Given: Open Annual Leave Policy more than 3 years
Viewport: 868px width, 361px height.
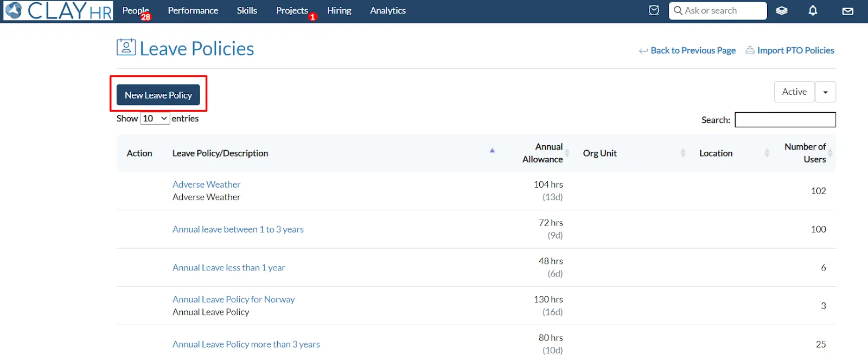Looking at the screenshot, I should (x=246, y=344).
